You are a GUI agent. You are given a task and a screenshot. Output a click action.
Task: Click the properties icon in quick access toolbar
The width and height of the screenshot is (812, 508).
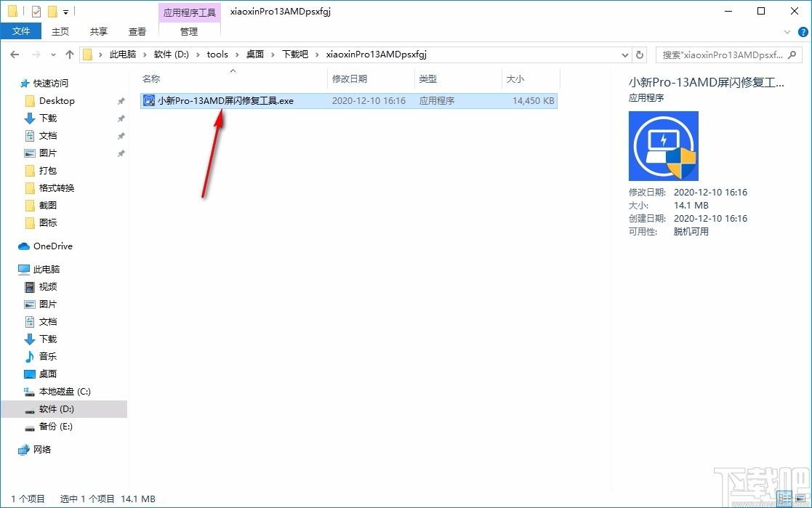click(x=36, y=11)
